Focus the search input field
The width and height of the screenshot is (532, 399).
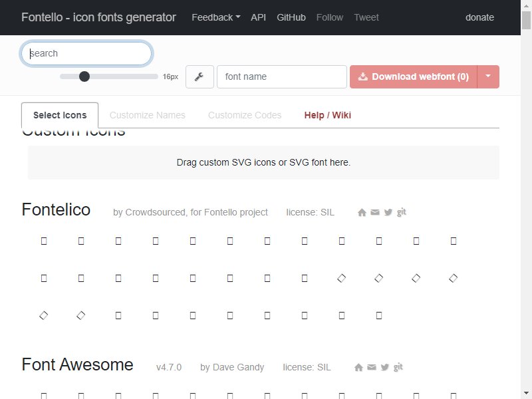coord(86,53)
